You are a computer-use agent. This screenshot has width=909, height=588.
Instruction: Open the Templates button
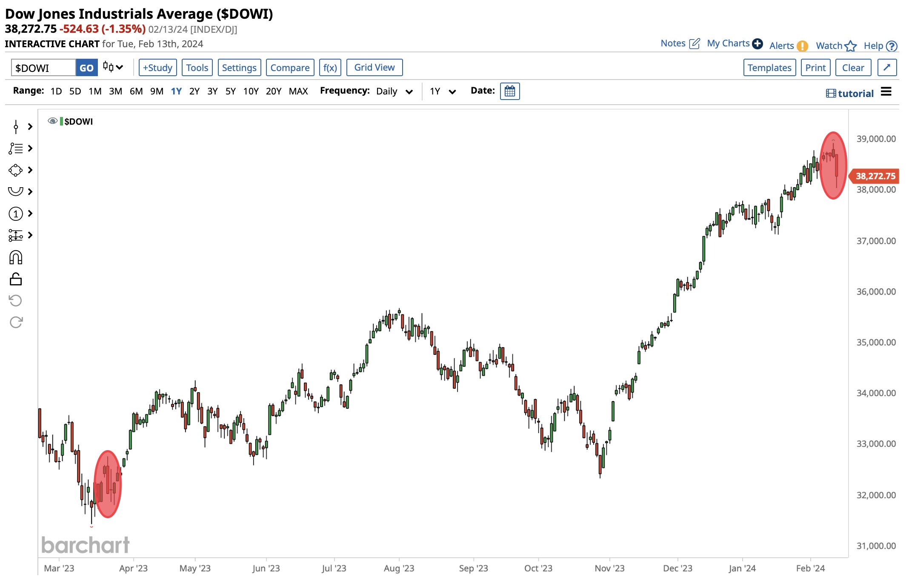tap(769, 68)
